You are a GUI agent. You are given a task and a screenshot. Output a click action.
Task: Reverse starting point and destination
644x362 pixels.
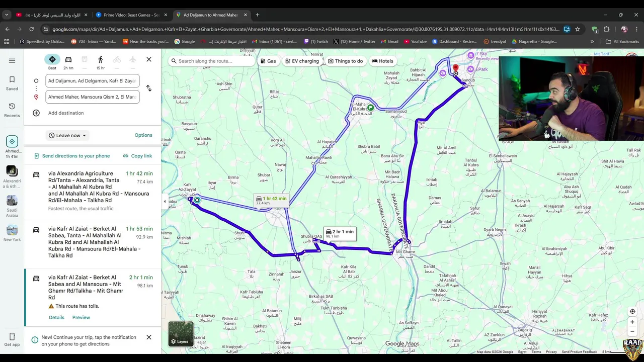149,88
